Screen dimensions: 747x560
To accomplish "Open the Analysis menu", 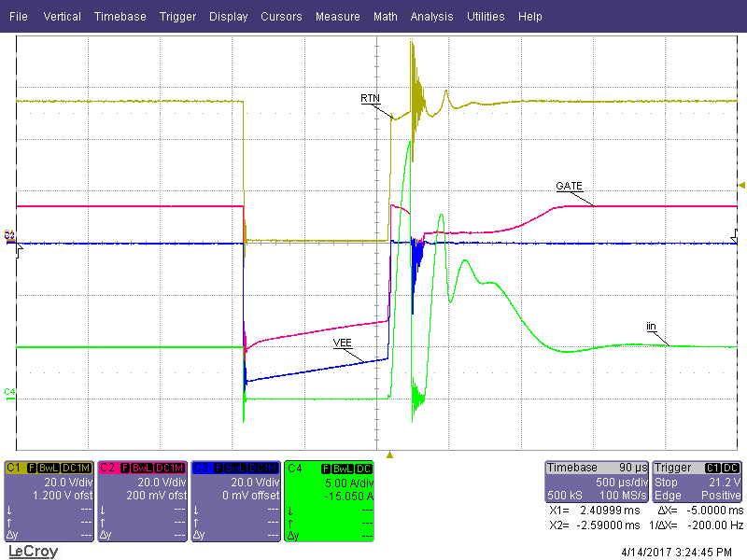I will (x=431, y=17).
